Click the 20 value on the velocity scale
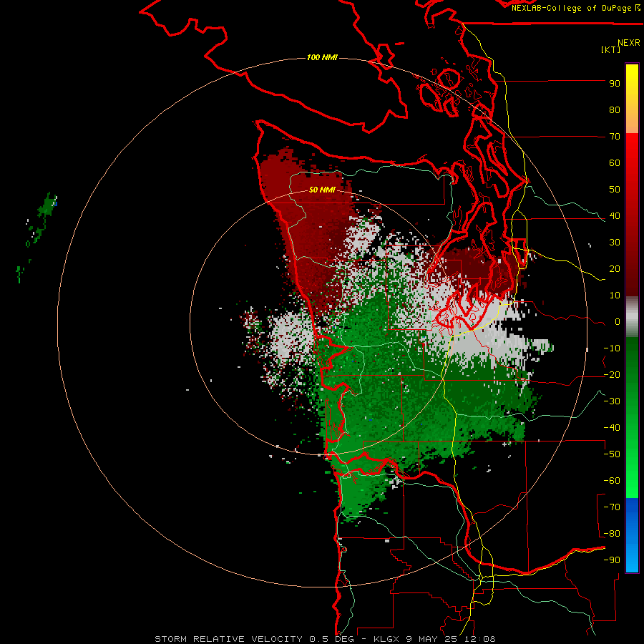Image resolution: width=644 pixels, height=644 pixels. [615, 269]
